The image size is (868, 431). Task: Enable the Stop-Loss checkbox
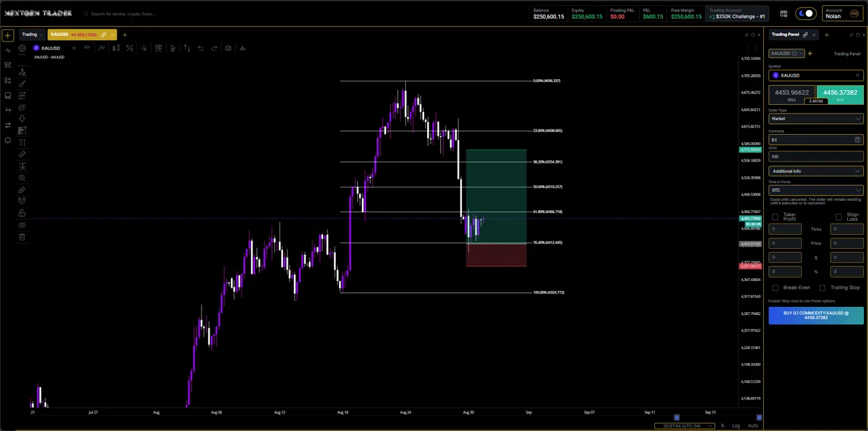coord(839,217)
